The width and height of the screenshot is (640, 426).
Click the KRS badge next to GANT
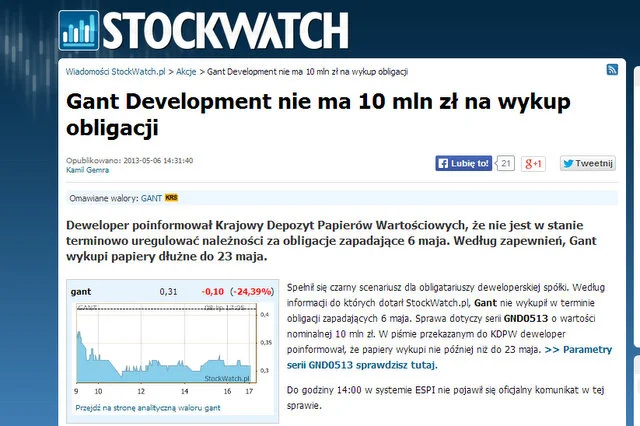(171, 198)
